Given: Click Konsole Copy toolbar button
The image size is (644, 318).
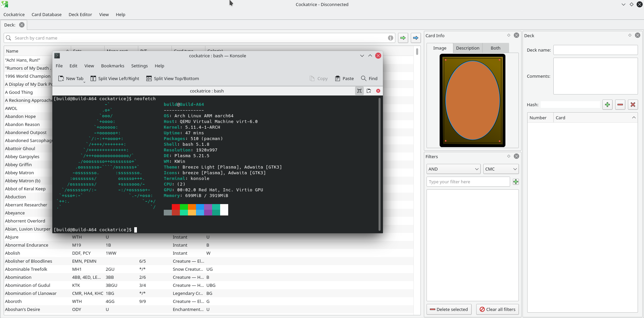Looking at the screenshot, I should point(318,78).
